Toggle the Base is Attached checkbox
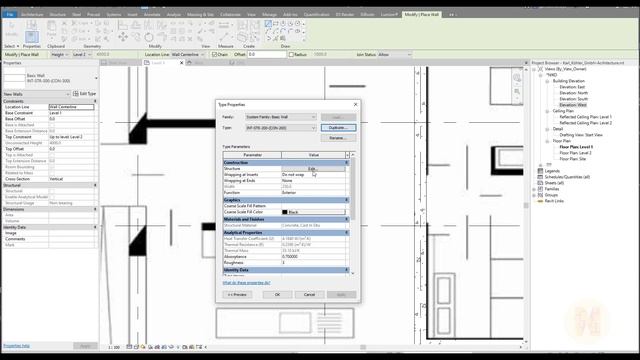 pos(52,125)
